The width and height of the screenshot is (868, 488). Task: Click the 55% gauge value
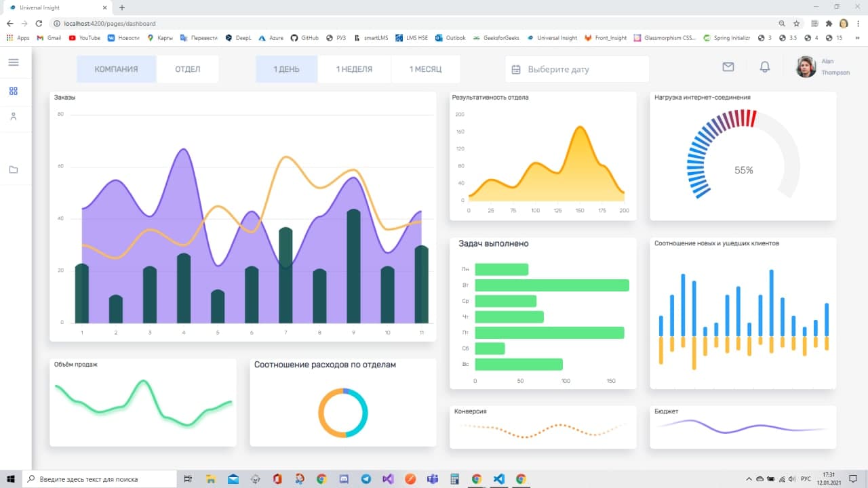point(744,170)
